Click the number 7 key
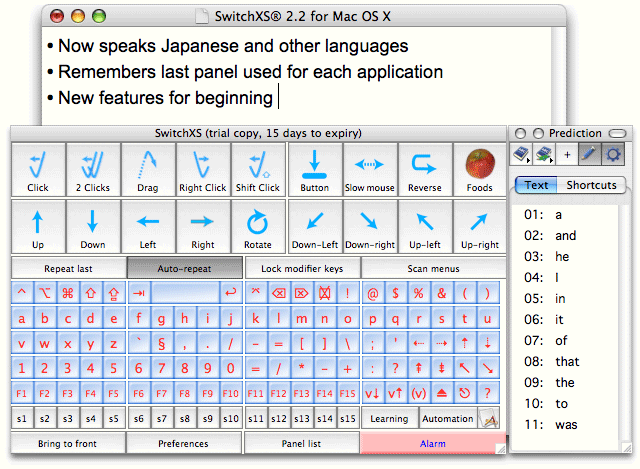Viewport: 640px width, 469px height. [162, 368]
